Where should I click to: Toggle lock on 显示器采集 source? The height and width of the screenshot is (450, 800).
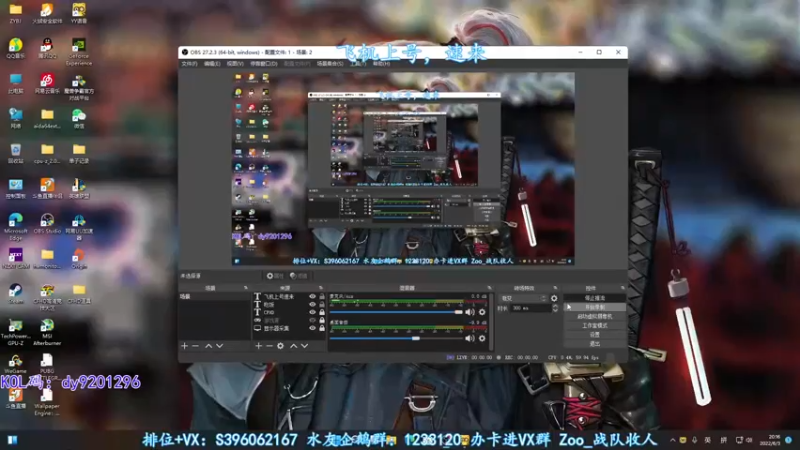322,328
